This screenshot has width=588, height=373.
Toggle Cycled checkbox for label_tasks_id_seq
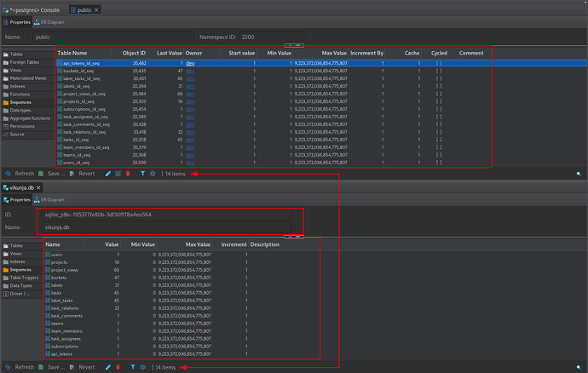tap(439, 78)
